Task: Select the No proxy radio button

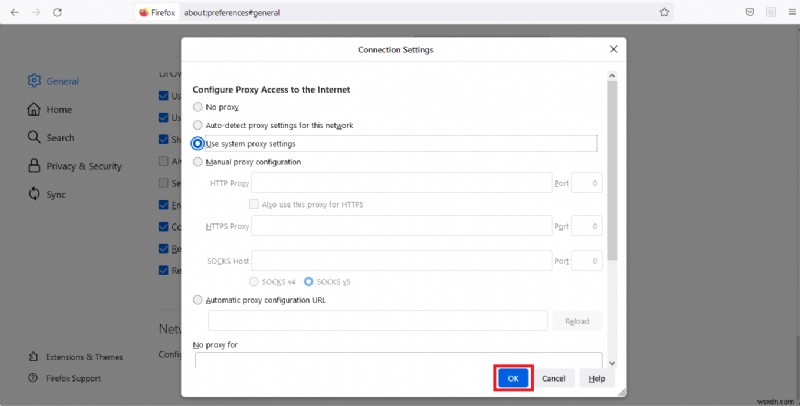Action: (197, 107)
